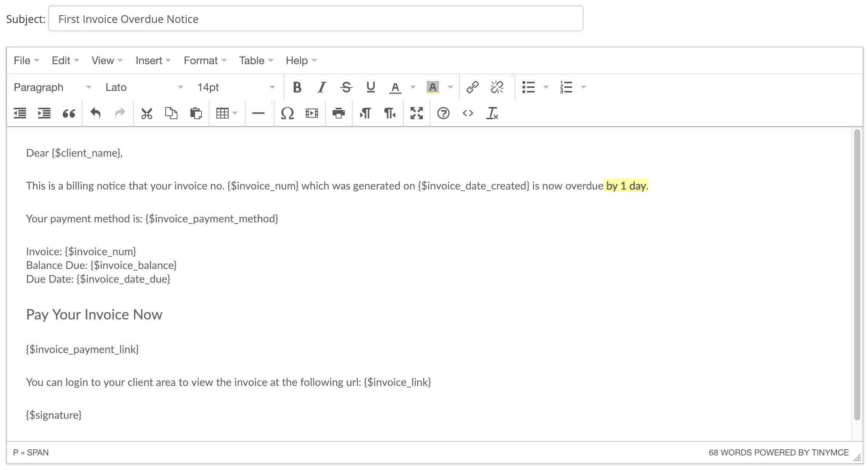Click into the Subject input field

(315, 19)
